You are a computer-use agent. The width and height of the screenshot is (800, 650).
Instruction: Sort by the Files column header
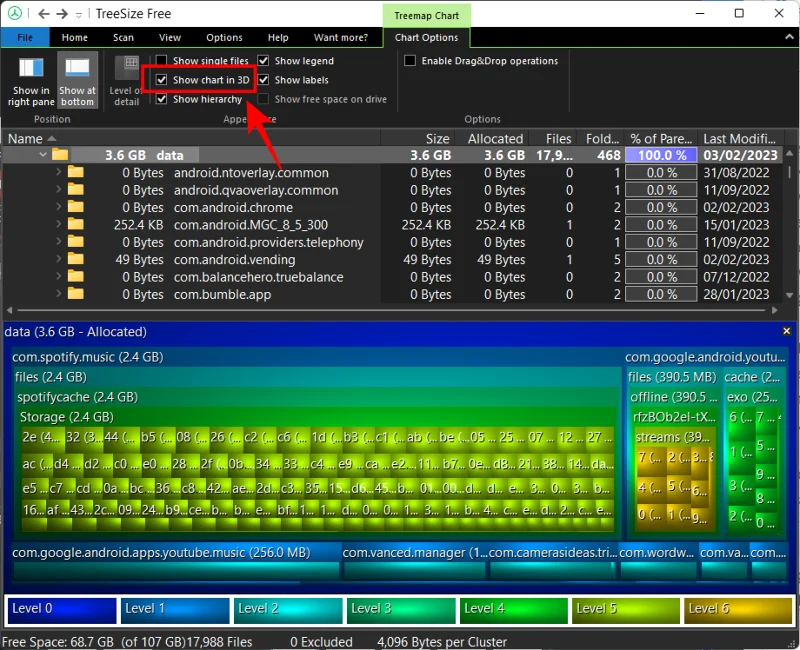555,138
